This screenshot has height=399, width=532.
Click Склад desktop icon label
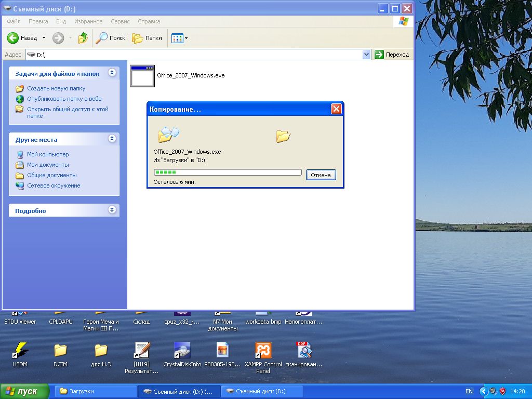tap(141, 322)
